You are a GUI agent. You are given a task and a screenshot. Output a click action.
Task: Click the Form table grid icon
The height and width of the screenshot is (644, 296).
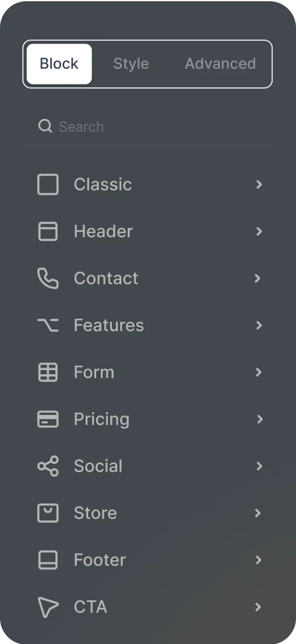pos(48,372)
